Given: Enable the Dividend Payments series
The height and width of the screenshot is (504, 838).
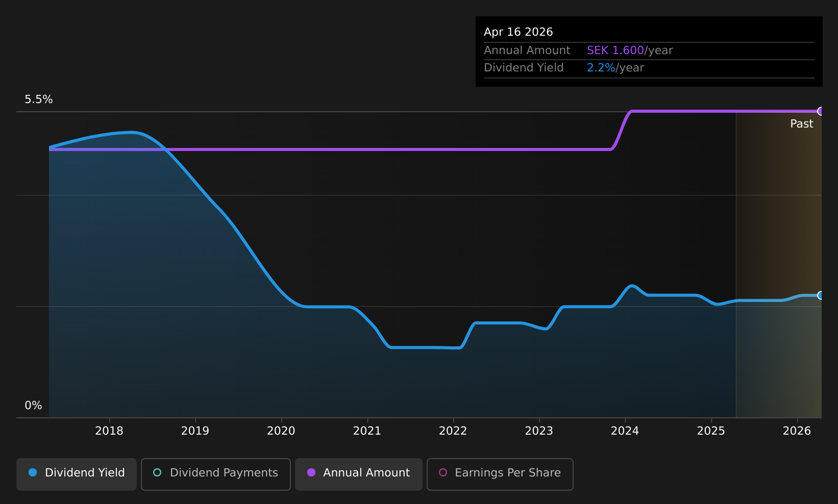Looking at the screenshot, I should (x=216, y=474).
